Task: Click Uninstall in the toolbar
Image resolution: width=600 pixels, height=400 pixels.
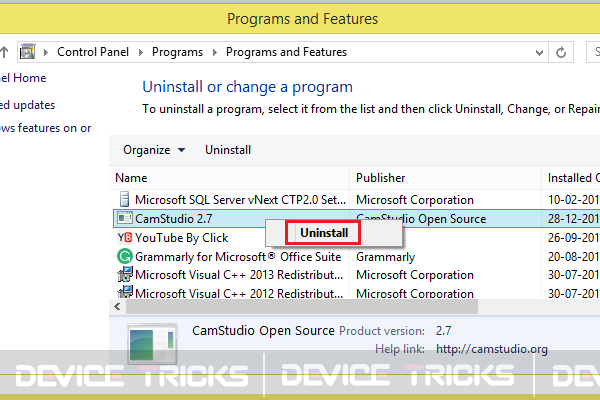Action: tap(228, 150)
